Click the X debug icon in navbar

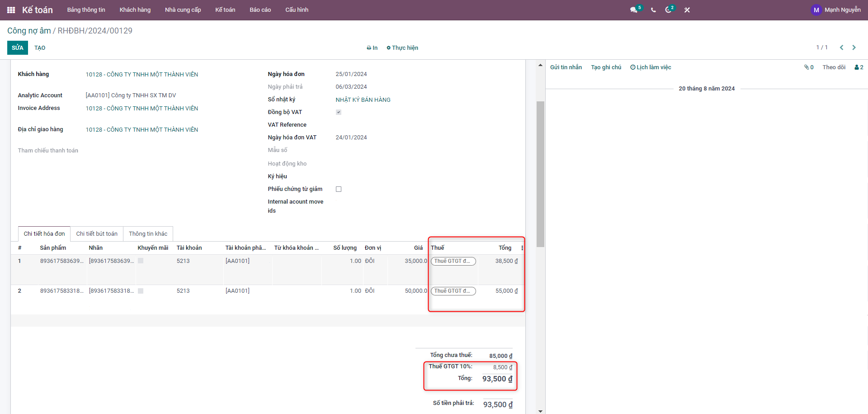point(687,10)
